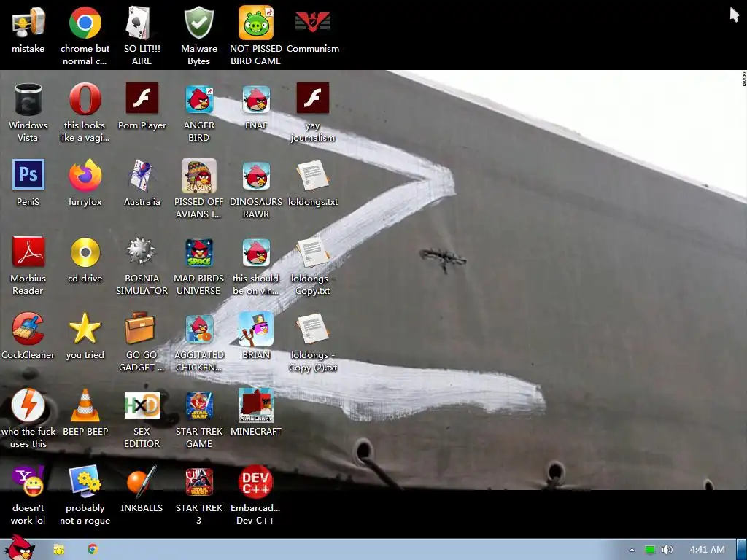Screen dimensions: 747x560
Task: Open 'probably not a rogue' gears icon
Action: (x=85, y=481)
